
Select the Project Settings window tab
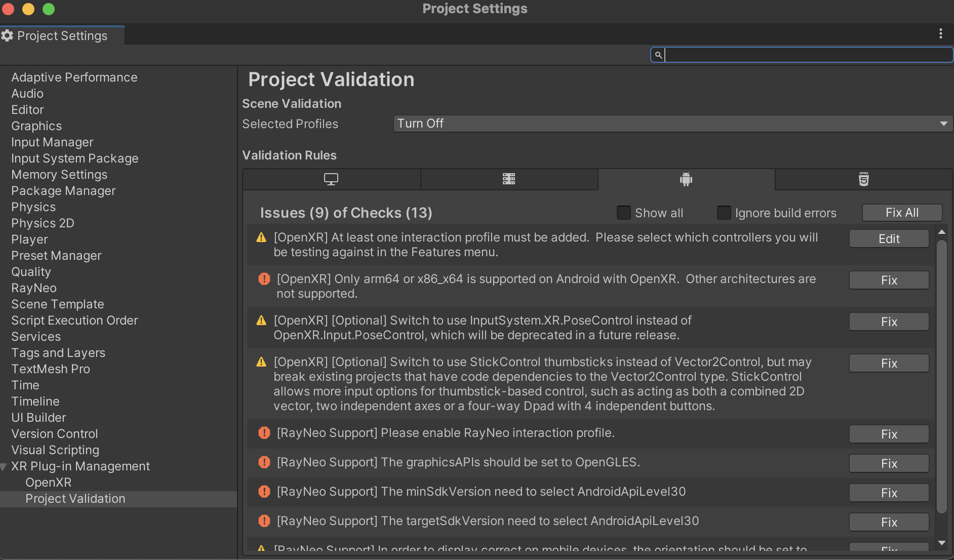61,36
